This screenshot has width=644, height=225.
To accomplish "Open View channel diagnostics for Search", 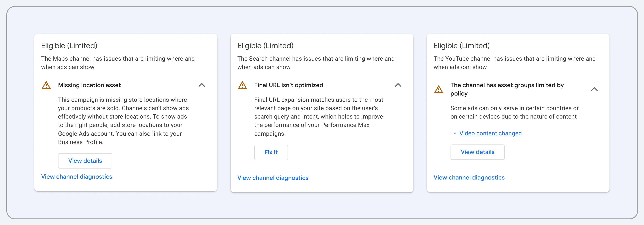I will click(x=273, y=178).
